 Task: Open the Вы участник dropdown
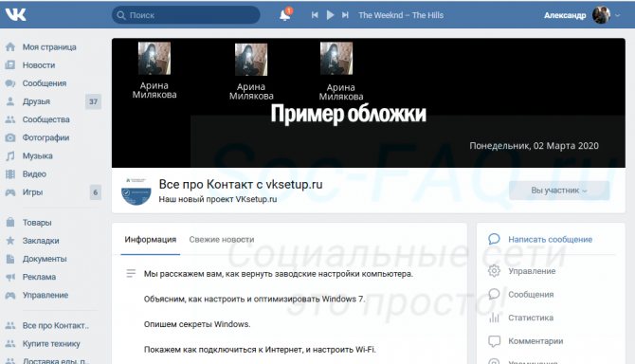tap(559, 191)
